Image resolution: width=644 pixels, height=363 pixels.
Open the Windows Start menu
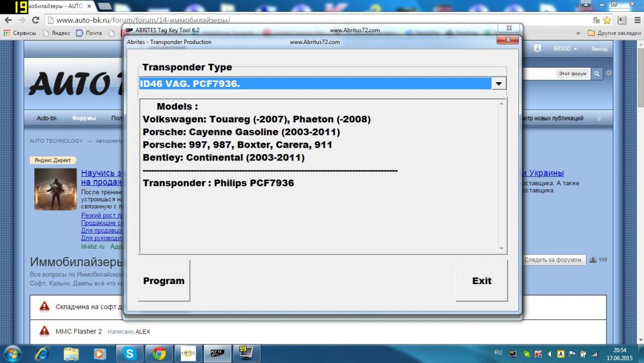12,353
